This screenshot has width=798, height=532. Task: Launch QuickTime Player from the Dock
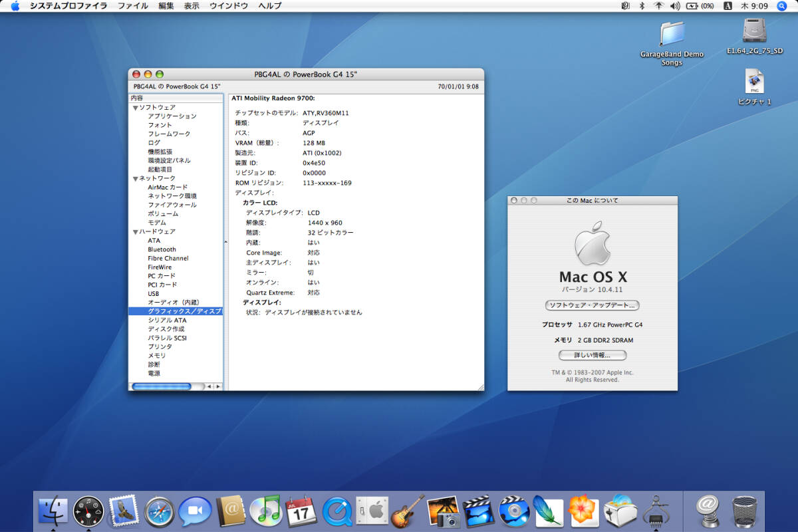click(336, 512)
